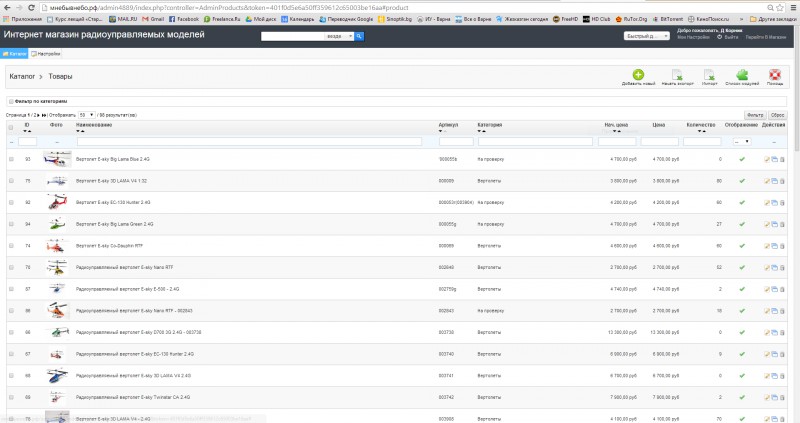
Task: Delete product Big Lama Blue 2.4G
Action: pos(782,159)
